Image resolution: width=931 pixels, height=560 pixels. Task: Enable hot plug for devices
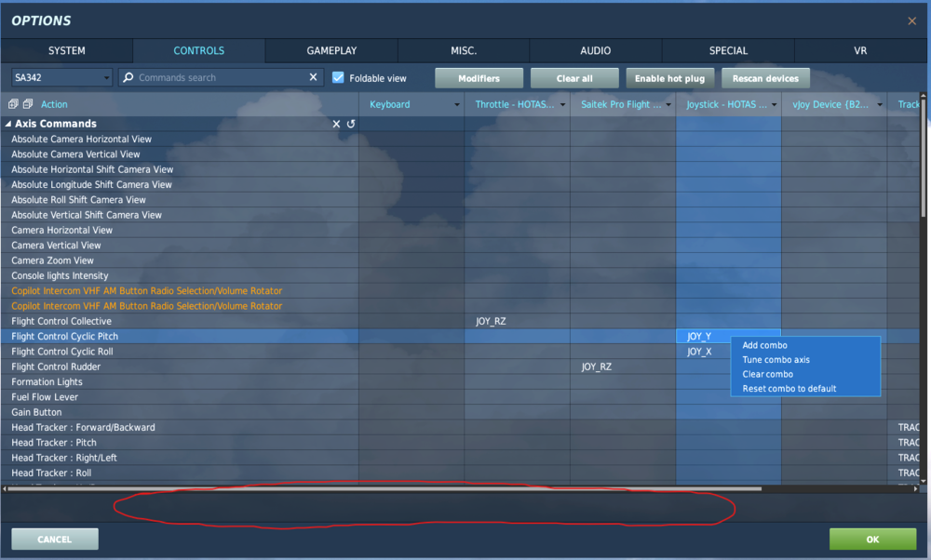670,77
